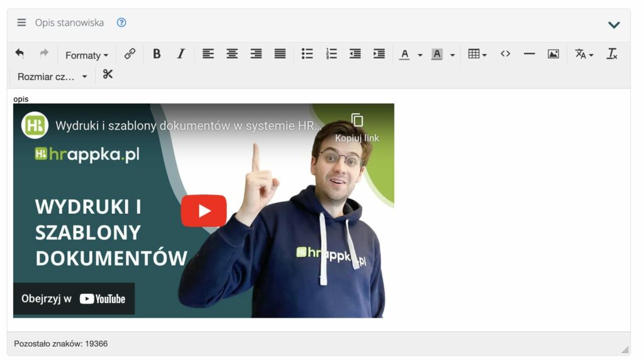Open the hamburger menu beside Opis stanowiska
The width and height of the screenshot is (644, 361).
point(21,23)
